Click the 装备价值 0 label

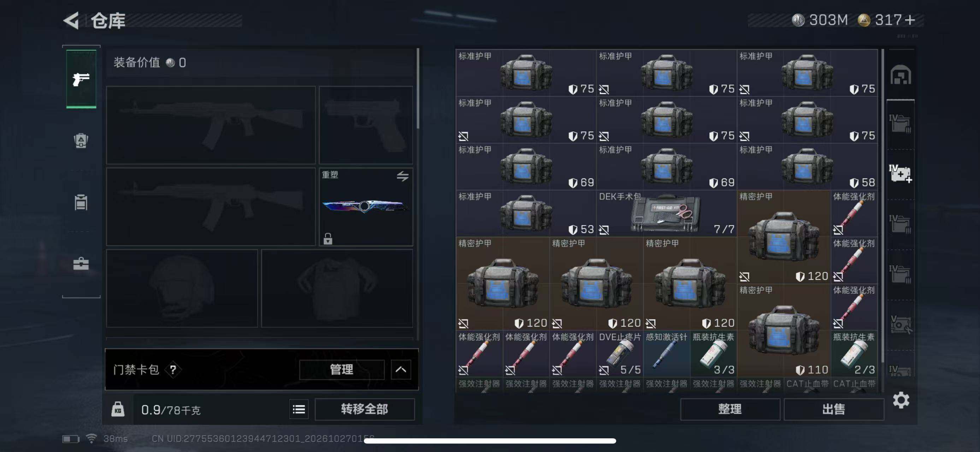pos(150,63)
